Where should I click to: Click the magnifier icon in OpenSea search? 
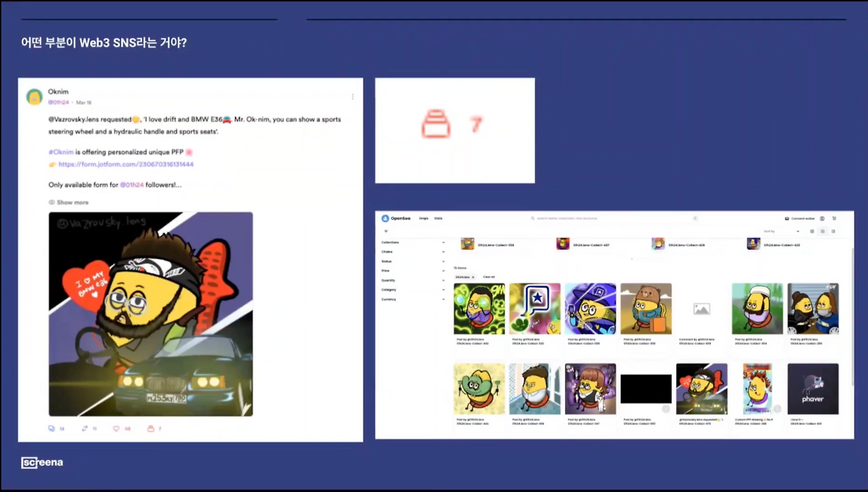(x=533, y=218)
